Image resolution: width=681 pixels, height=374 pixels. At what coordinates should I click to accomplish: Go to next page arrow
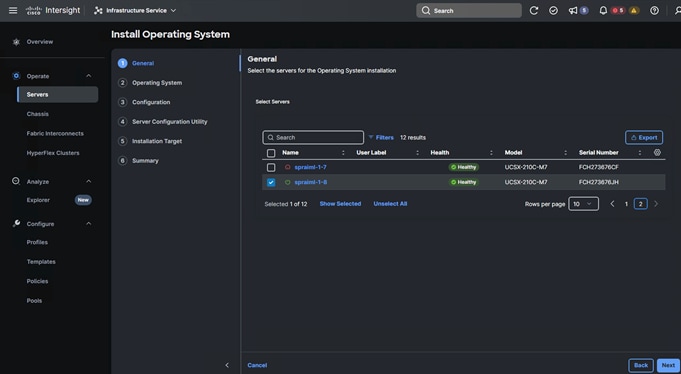coord(656,204)
